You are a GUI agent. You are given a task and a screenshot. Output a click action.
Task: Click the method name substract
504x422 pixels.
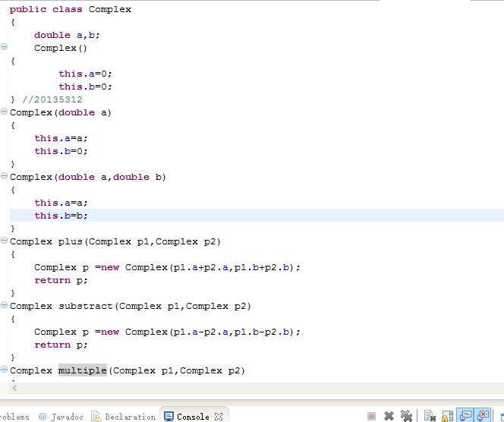coord(86,306)
